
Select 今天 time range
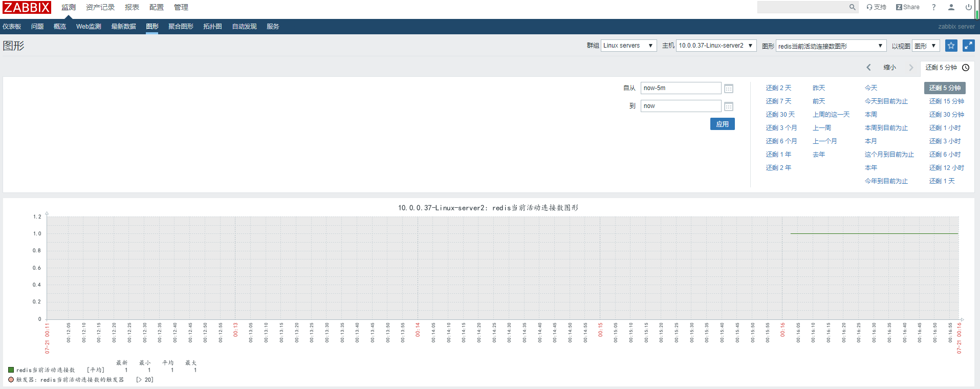click(x=871, y=88)
